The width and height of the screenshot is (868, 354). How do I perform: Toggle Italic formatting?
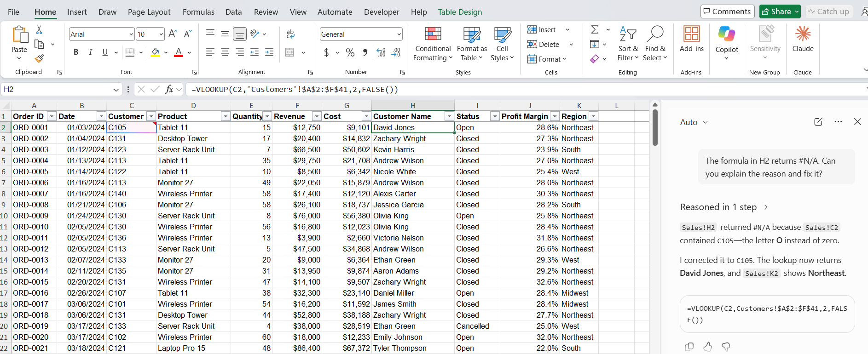tap(91, 52)
